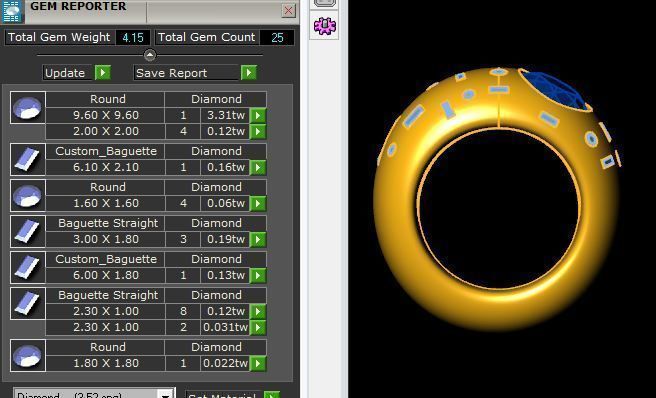Click green arrow next to Update
The height and width of the screenshot is (398, 656).
point(102,73)
